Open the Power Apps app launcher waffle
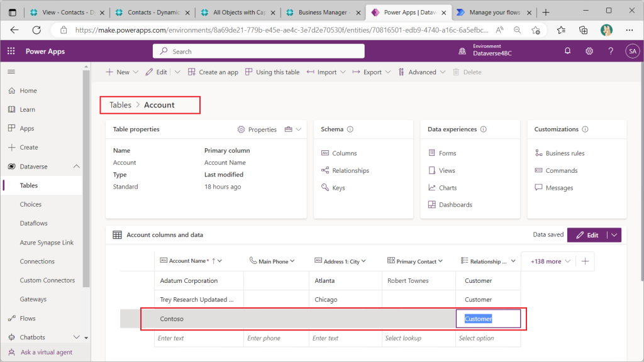 pyautogui.click(x=11, y=51)
